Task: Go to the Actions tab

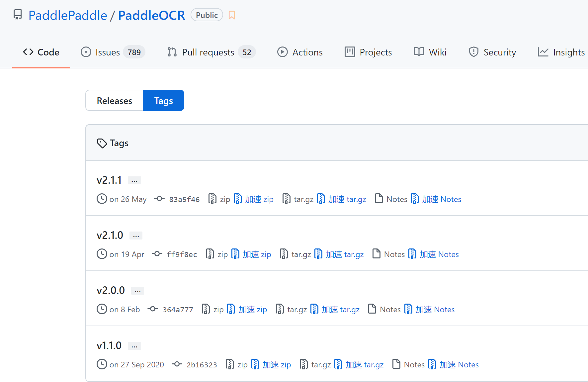Action: pos(300,52)
